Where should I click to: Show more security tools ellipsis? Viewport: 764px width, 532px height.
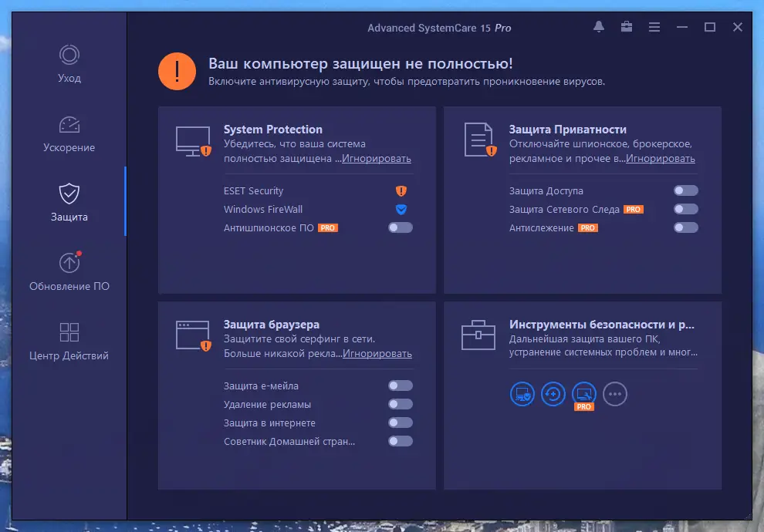615,394
